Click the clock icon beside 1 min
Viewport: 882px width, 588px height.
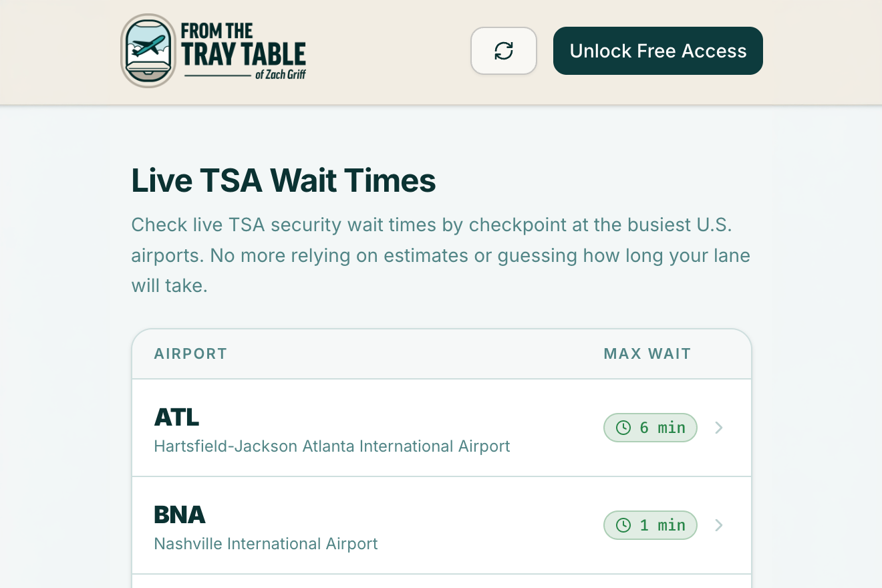pyautogui.click(x=623, y=525)
